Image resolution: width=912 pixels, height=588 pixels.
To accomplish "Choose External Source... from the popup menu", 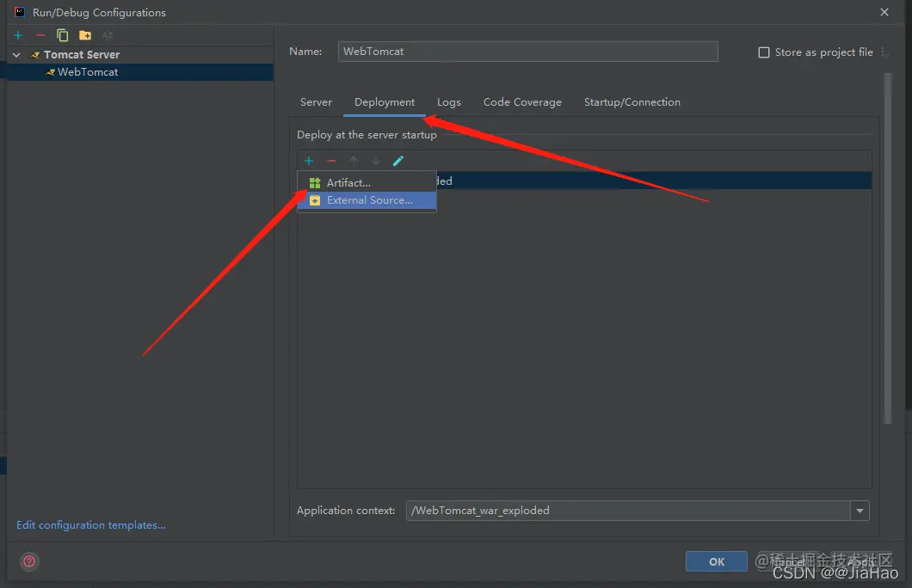I will [x=367, y=200].
